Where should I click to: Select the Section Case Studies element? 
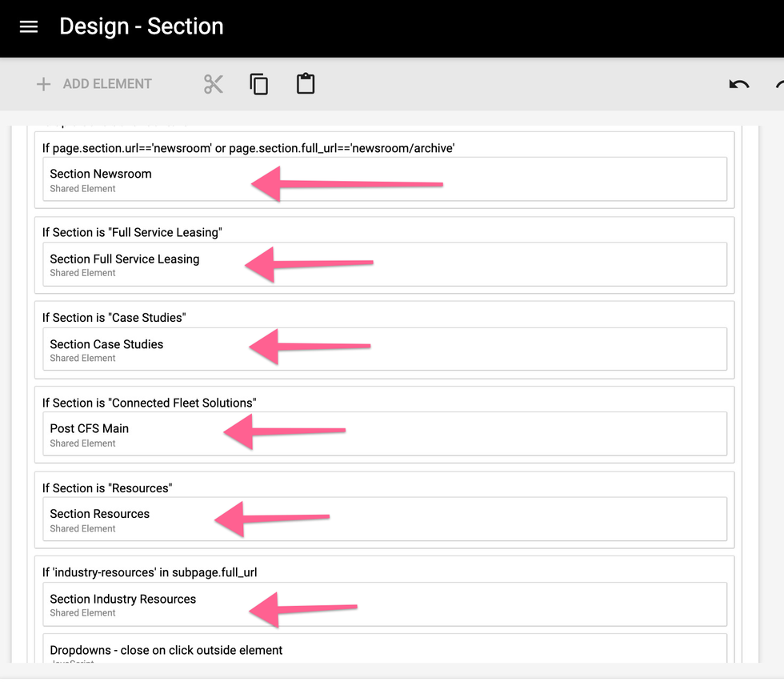pos(106,344)
